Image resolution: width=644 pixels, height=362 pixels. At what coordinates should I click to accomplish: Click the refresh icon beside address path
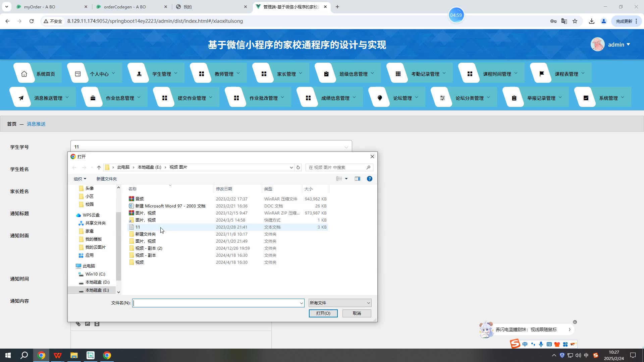point(298,167)
